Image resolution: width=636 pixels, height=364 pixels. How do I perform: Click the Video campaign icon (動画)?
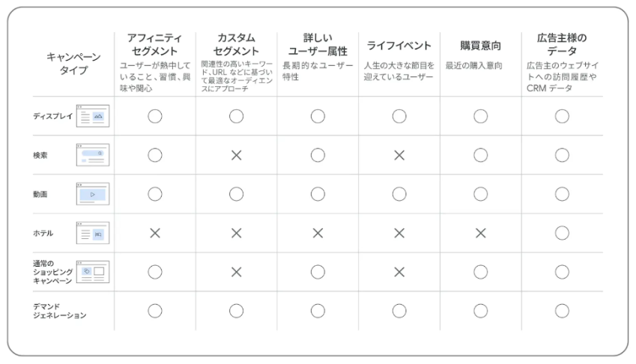(93, 194)
